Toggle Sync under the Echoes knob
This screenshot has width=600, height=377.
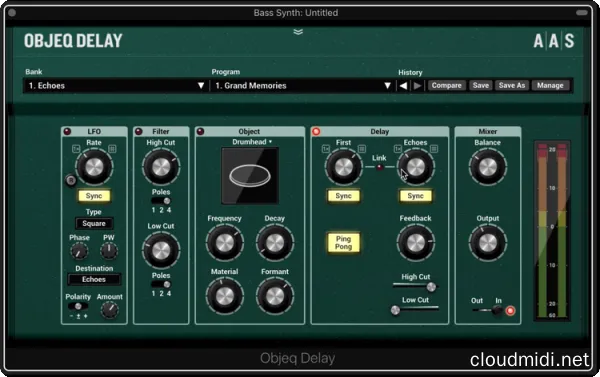point(415,196)
